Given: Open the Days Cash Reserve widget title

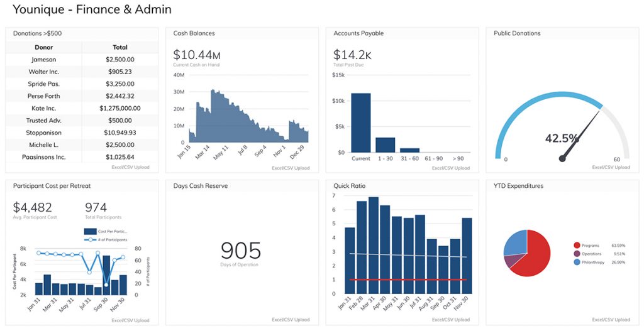Looking at the screenshot, I should click(201, 186).
